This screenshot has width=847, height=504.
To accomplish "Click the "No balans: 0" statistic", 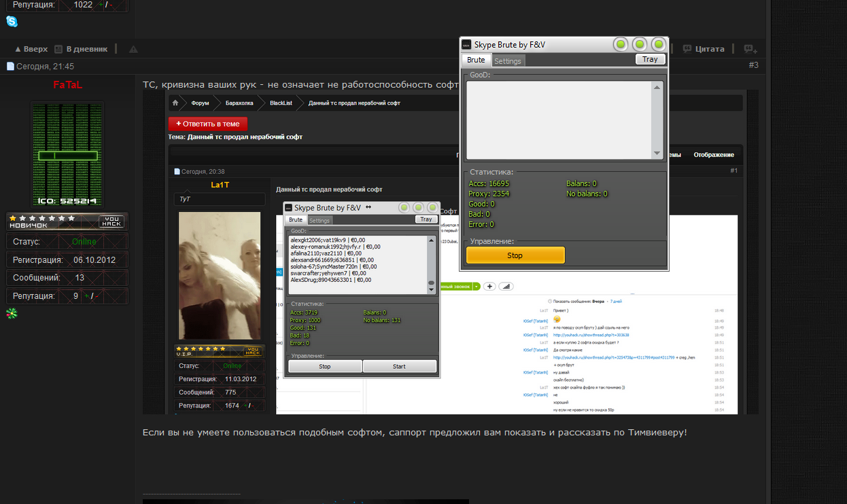I will pyautogui.click(x=587, y=194).
